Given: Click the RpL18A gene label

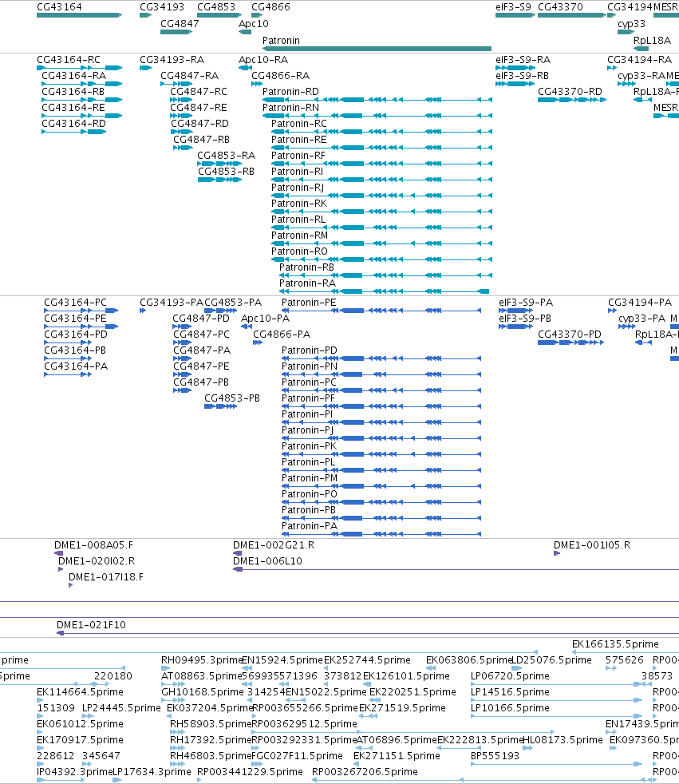Looking at the screenshot, I should coord(652,41).
